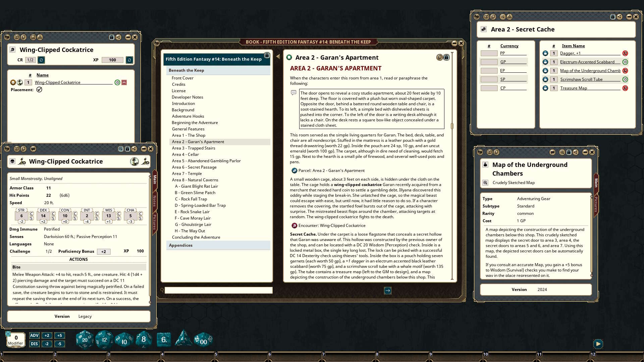Click the d8 die

click(144, 339)
